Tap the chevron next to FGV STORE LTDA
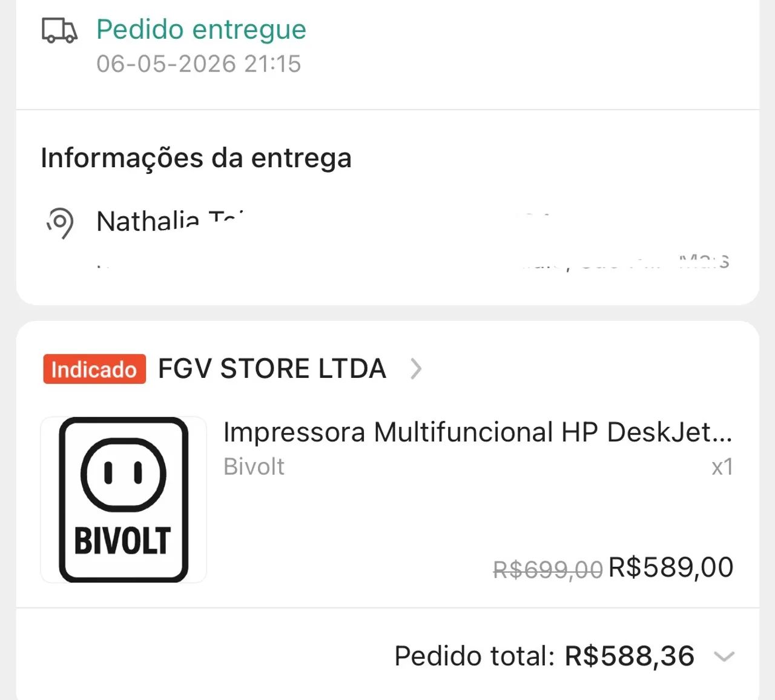 (415, 369)
